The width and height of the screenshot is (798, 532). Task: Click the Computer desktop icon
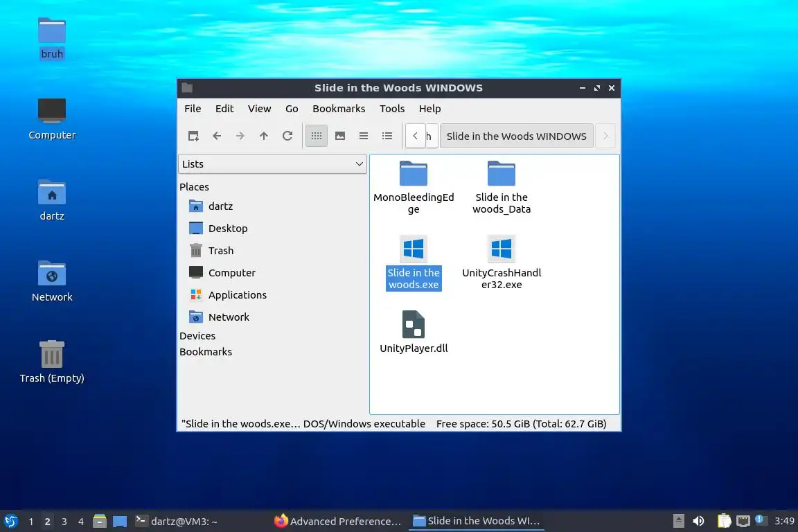pyautogui.click(x=52, y=119)
